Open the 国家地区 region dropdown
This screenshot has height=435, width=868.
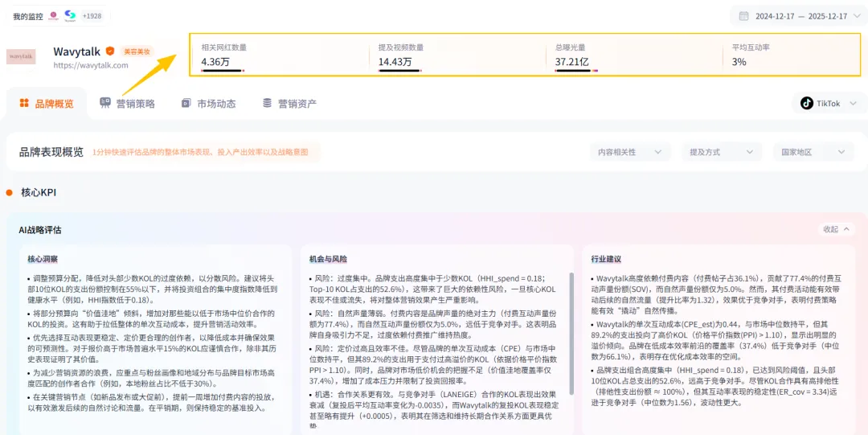813,152
